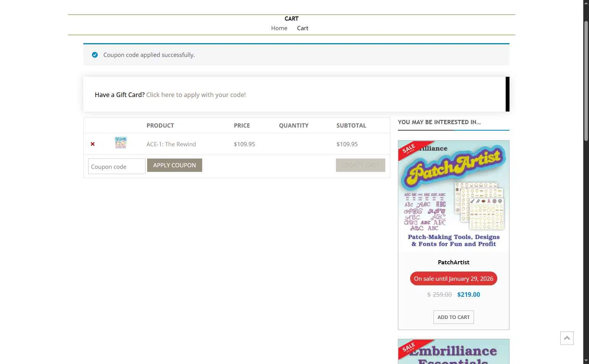The image size is (589, 364).
Task: Click the scrollbar up arrow
Action: [x=586, y=3]
